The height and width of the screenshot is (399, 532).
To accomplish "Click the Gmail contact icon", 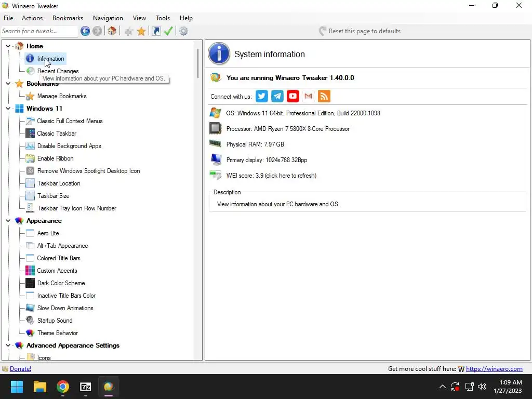I will click(x=309, y=96).
